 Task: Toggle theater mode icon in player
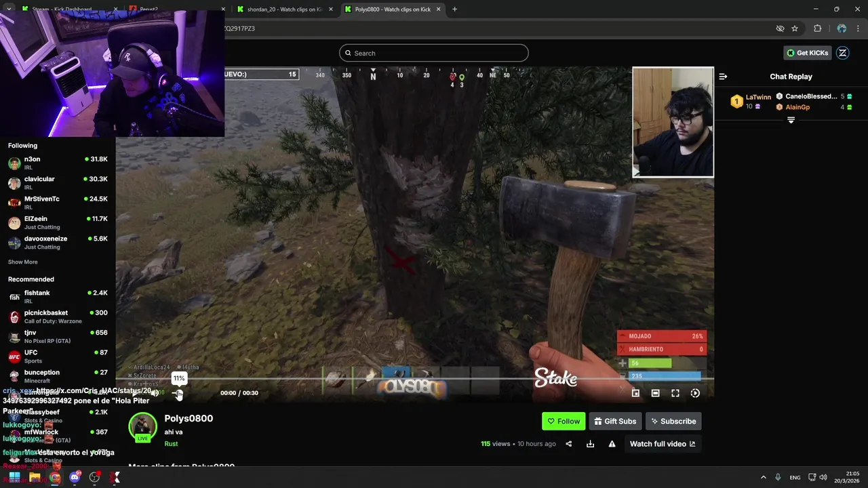655,393
